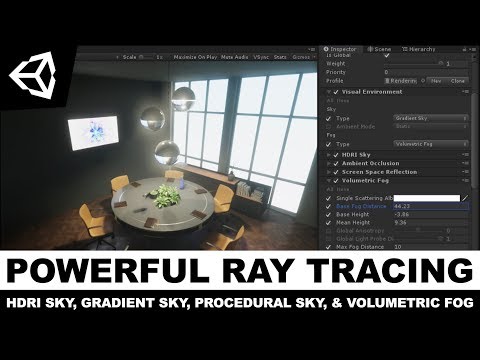Image resolution: width=480 pixels, height=360 pixels.
Task: Toggle the Volumetric Fog enable checkbox
Action: coord(336,181)
